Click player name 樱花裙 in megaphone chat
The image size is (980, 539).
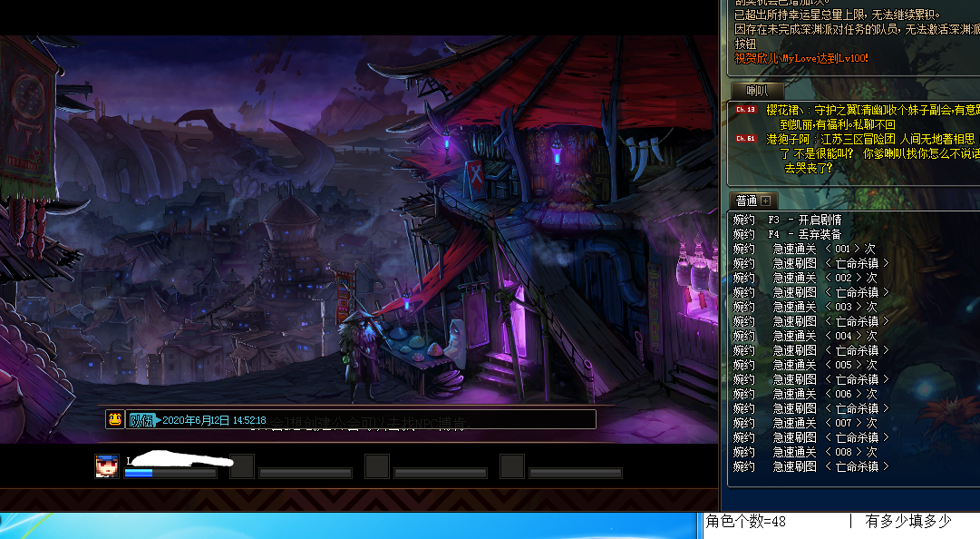pos(785,110)
